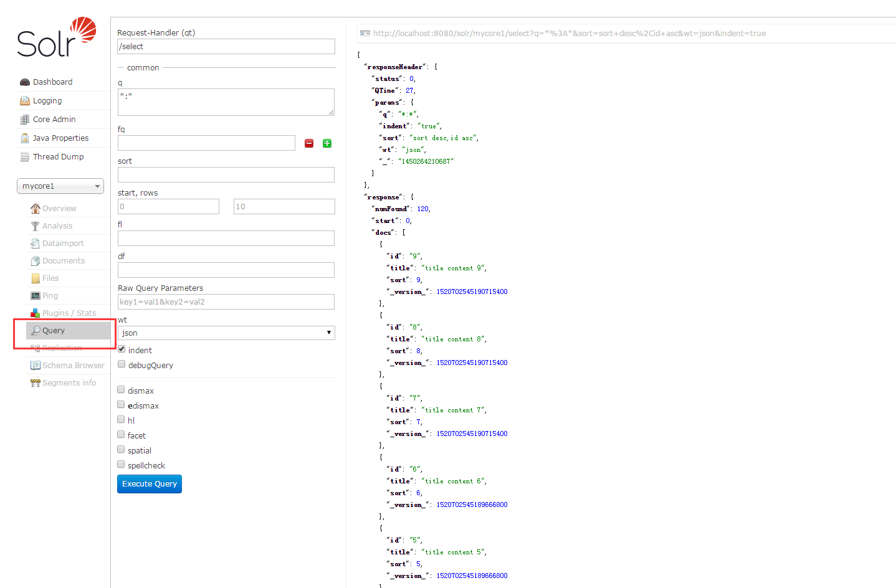Open the mycore1 core selector dropdown
896x588 pixels.
click(x=60, y=186)
